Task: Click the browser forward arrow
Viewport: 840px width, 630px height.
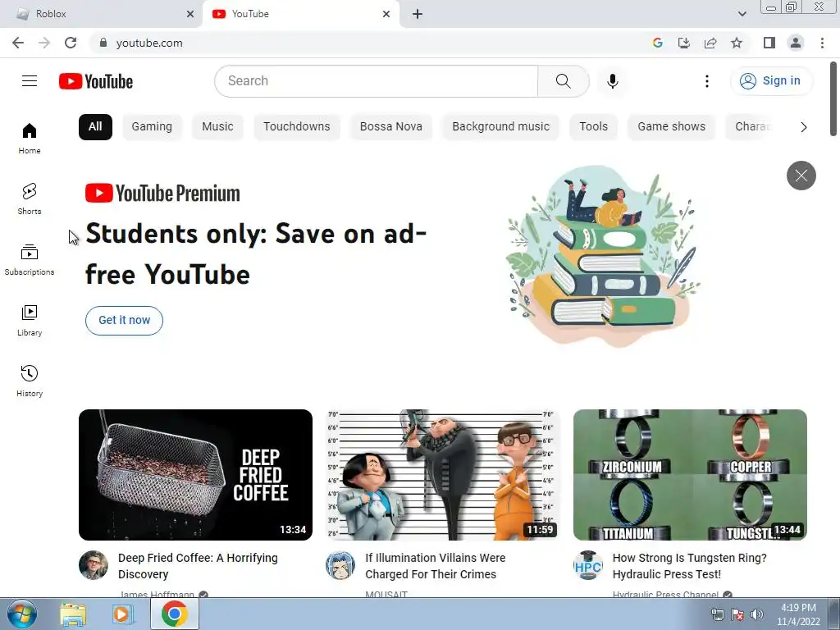Action: click(x=44, y=43)
